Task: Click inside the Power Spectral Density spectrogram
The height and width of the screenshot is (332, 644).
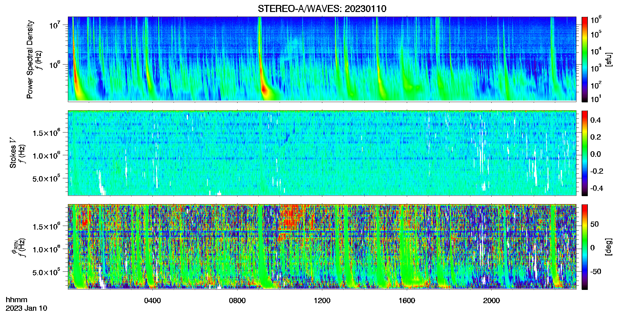Action: pos(322,59)
